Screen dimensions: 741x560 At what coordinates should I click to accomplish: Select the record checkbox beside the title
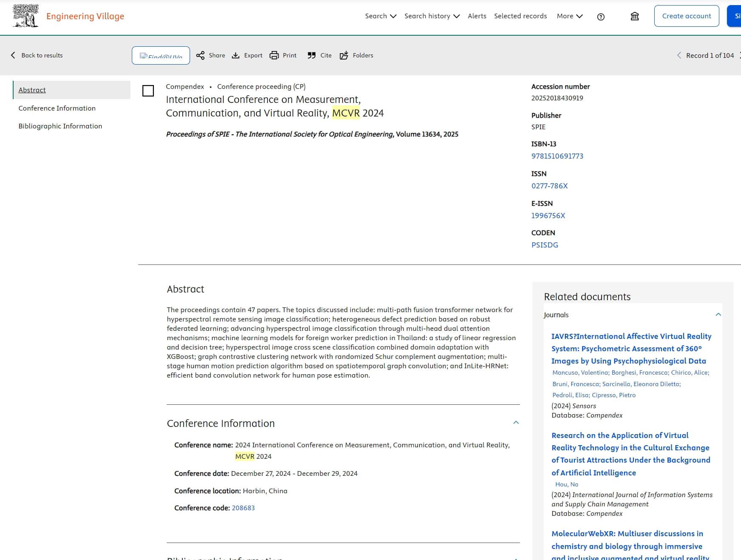click(x=148, y=91)
